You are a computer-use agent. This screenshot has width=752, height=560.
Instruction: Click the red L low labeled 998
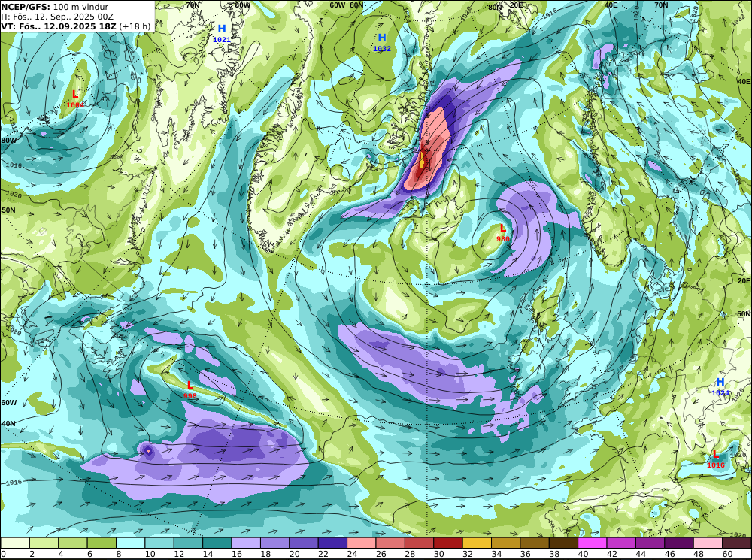click(190, 385)
